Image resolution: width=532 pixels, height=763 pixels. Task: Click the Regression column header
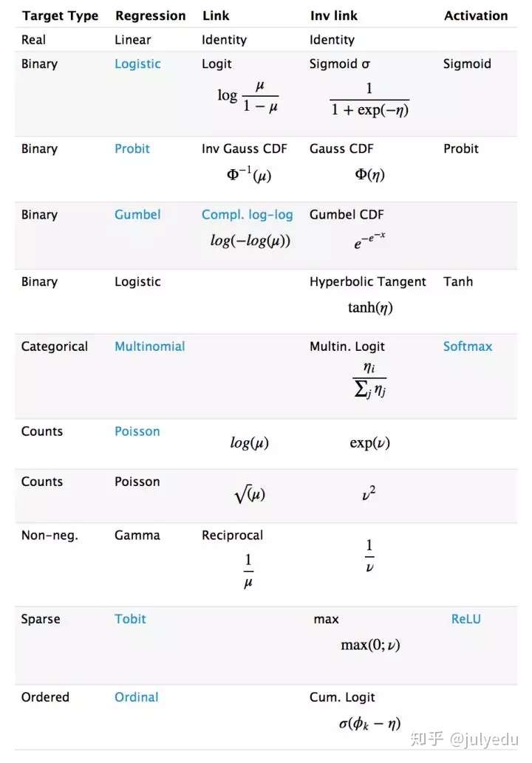pyautogui.click(x=150, y=16)
